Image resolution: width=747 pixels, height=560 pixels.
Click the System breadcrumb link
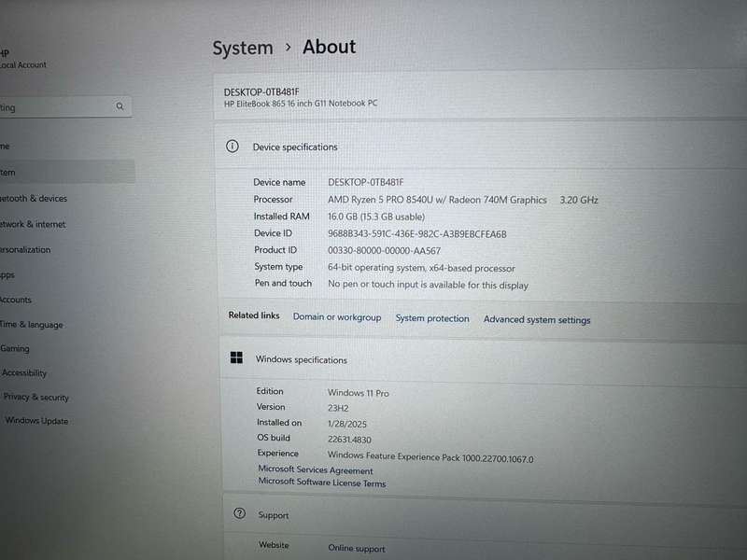(x=243, y=49)
